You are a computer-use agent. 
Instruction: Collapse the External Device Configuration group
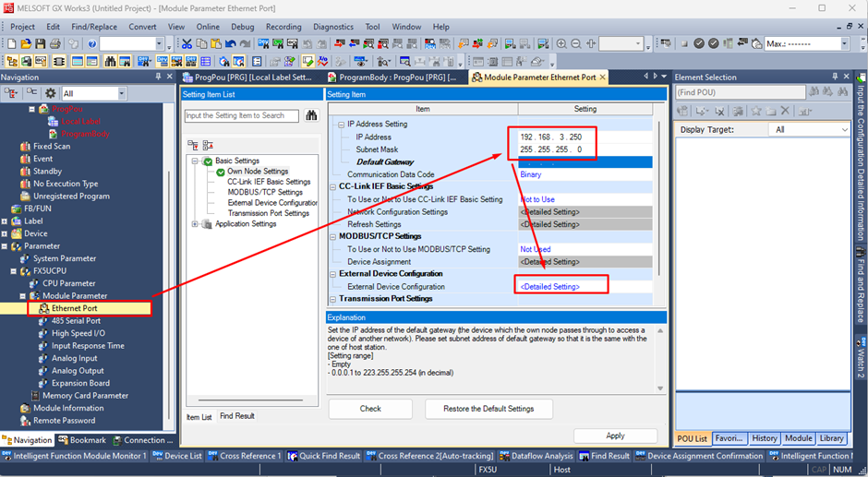333,274
